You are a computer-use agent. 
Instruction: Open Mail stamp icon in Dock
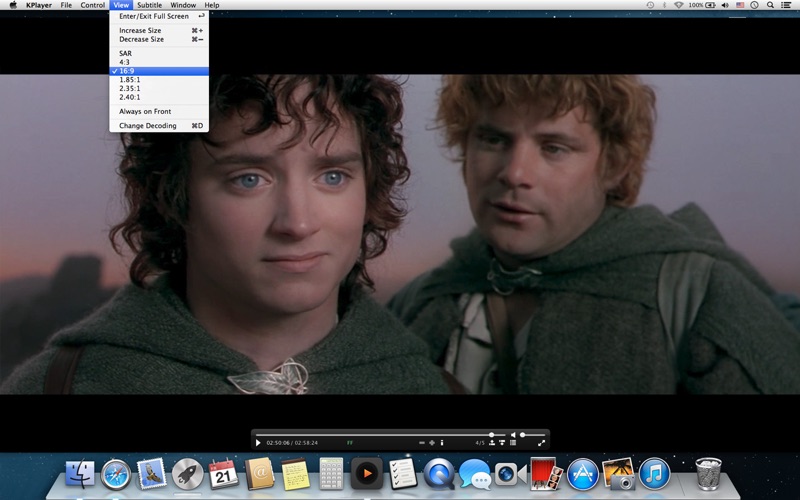(152, 473)
